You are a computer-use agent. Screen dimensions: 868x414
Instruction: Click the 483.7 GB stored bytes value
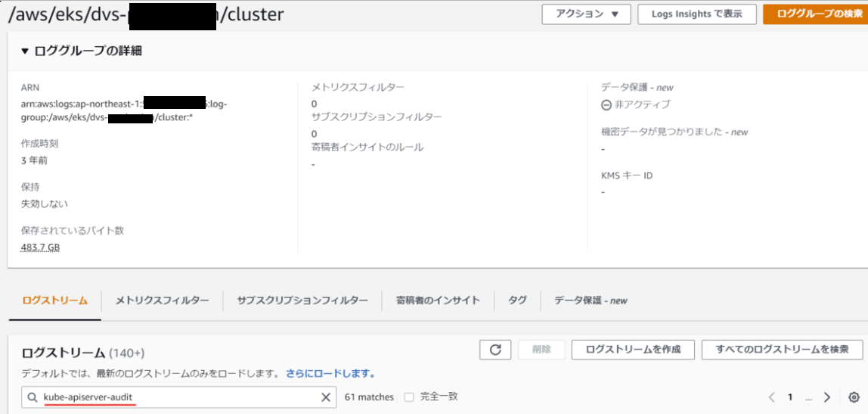[x=40, y=247]
